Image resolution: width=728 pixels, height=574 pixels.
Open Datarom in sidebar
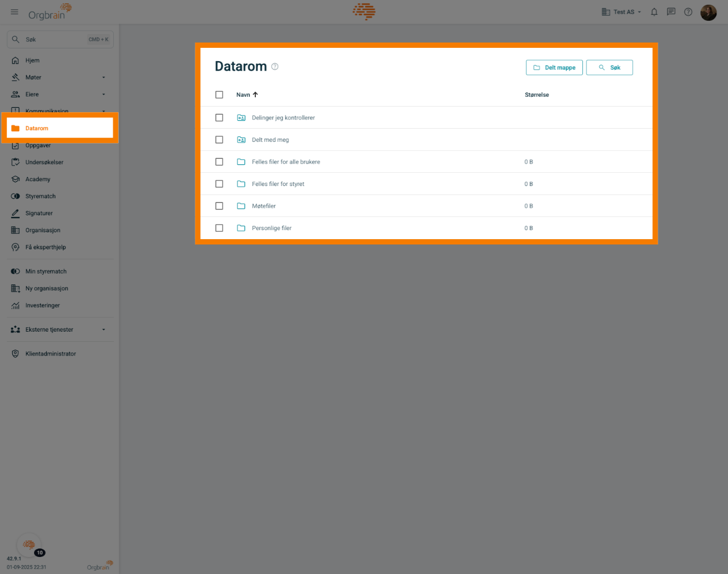(60, 128)
